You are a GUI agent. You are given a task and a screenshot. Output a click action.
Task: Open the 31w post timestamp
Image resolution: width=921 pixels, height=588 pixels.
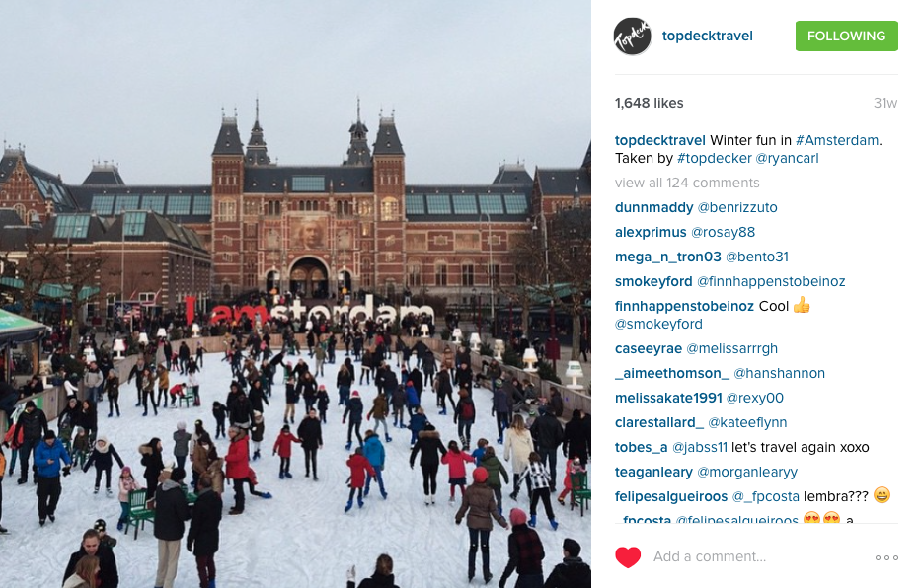(x=885, y=104)
